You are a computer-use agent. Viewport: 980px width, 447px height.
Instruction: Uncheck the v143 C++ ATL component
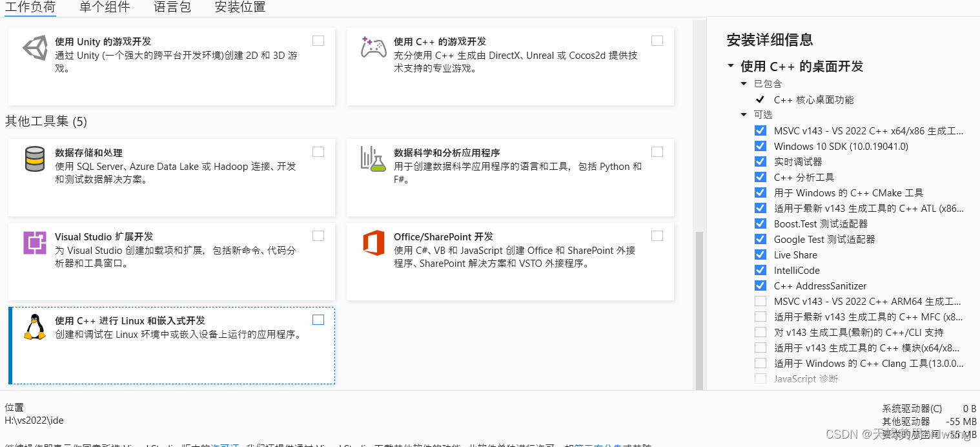click(x=761, y=208)
